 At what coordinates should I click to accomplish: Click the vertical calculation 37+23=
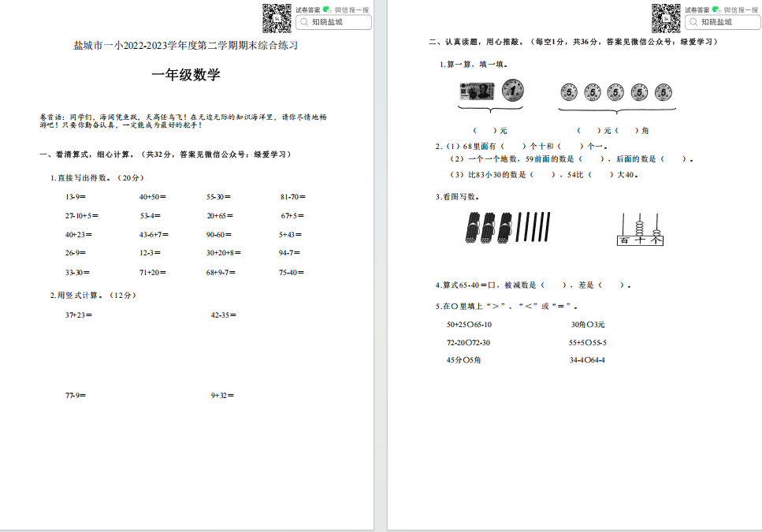click(x=79, y=314)
